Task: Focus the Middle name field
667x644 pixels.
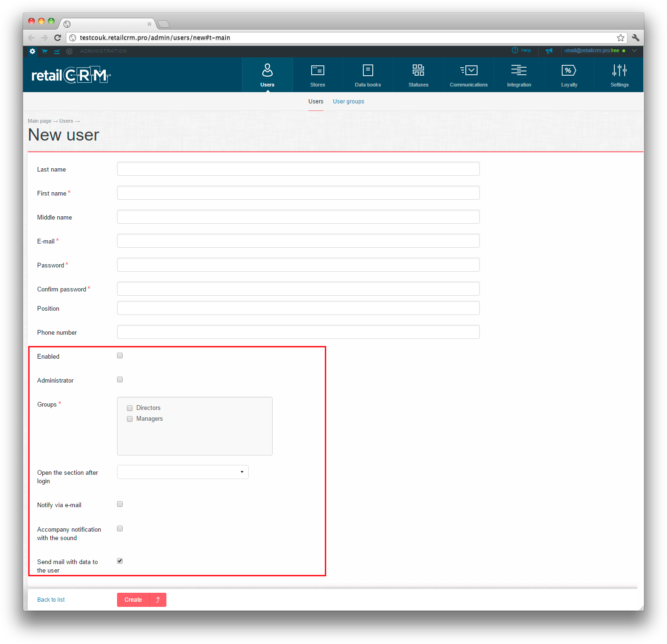Action: [298, 217]
